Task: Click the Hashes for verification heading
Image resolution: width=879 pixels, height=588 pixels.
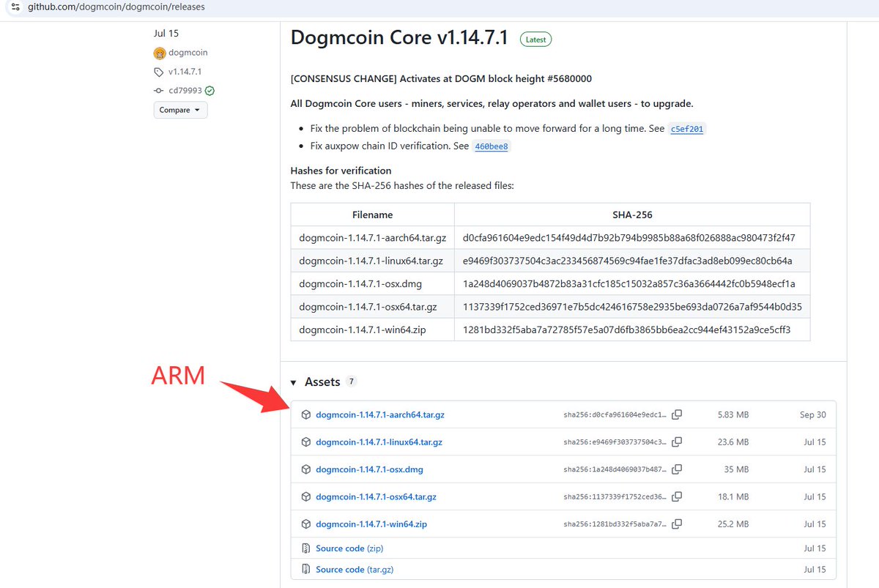Action: [341, 171]
